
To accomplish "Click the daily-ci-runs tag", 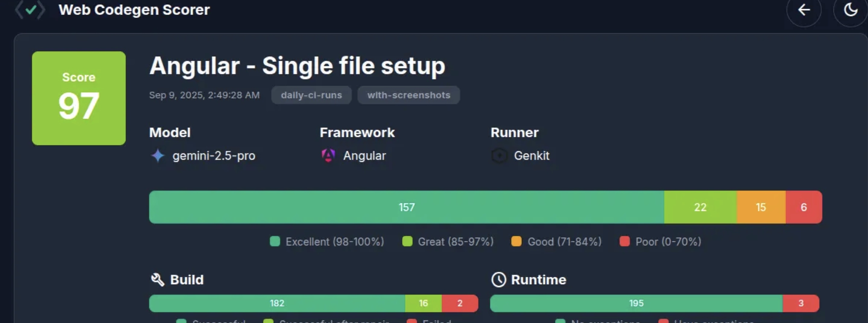I will click(x=311, y=95).
